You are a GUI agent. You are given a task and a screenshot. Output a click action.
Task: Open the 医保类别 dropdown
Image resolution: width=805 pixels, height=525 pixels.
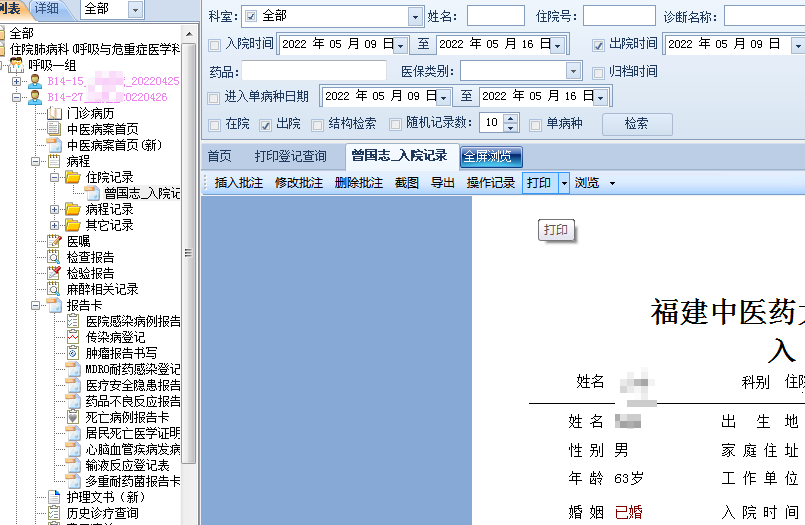point(573,71)
